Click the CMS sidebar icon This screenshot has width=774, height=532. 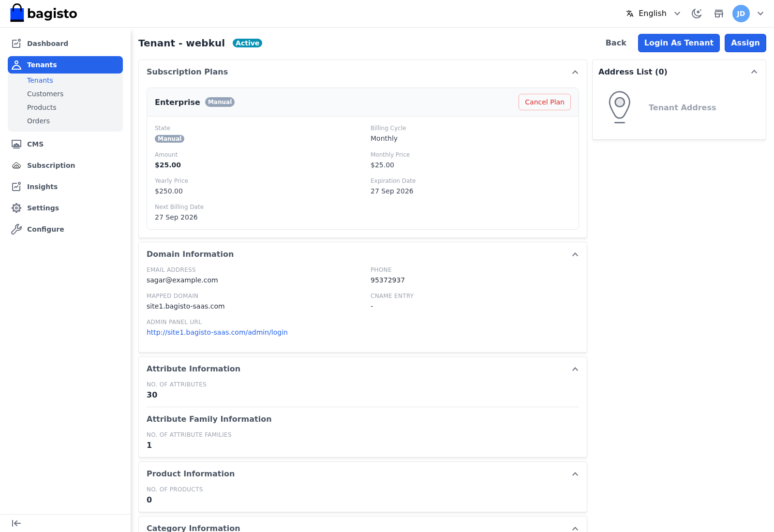point(16,144)
